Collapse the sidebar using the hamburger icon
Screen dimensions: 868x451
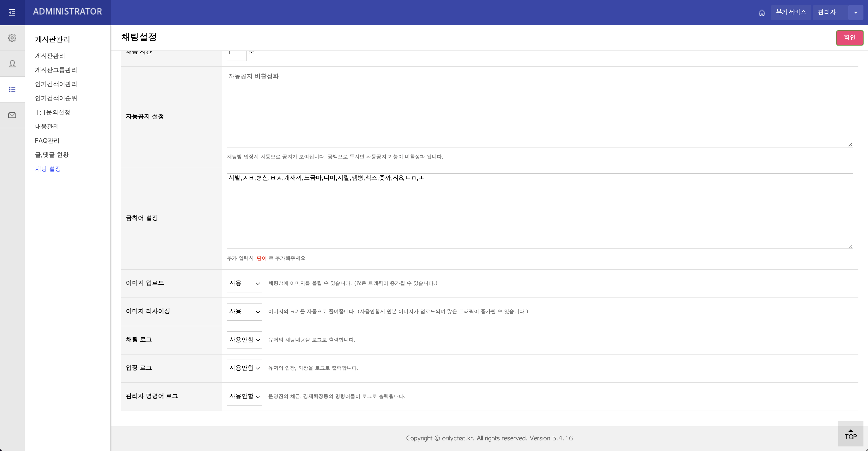pyautogui.click(x=12, y=12)
